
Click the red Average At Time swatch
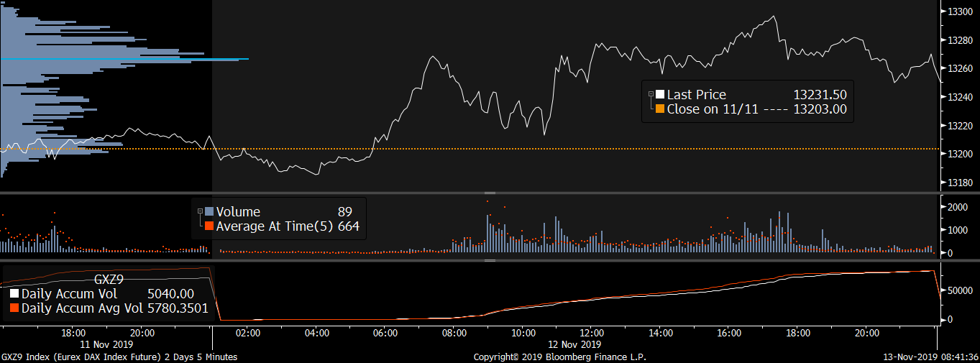point(209,226)
